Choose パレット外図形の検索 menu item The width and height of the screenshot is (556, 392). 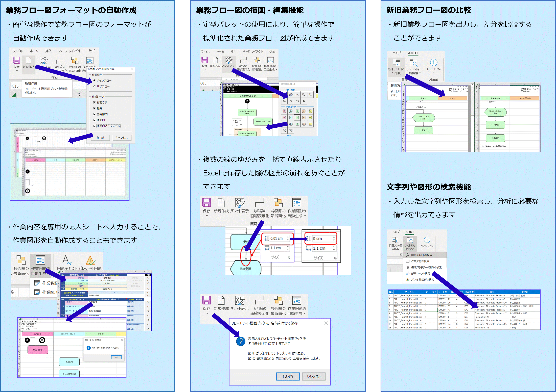[x=425, y=279]
